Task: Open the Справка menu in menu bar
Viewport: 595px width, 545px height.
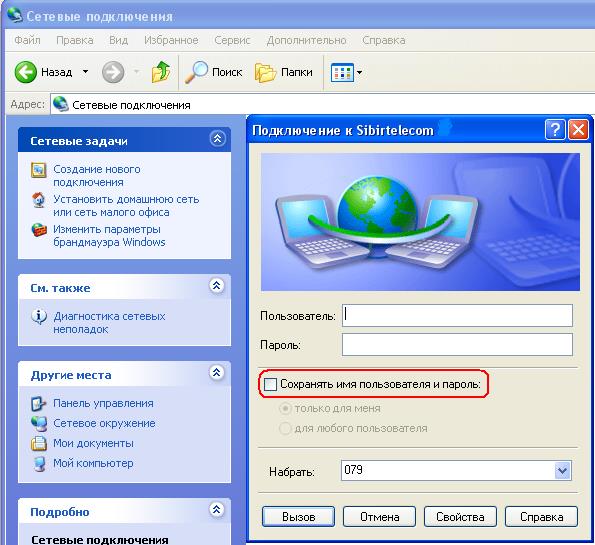Action: pos(384,40)
